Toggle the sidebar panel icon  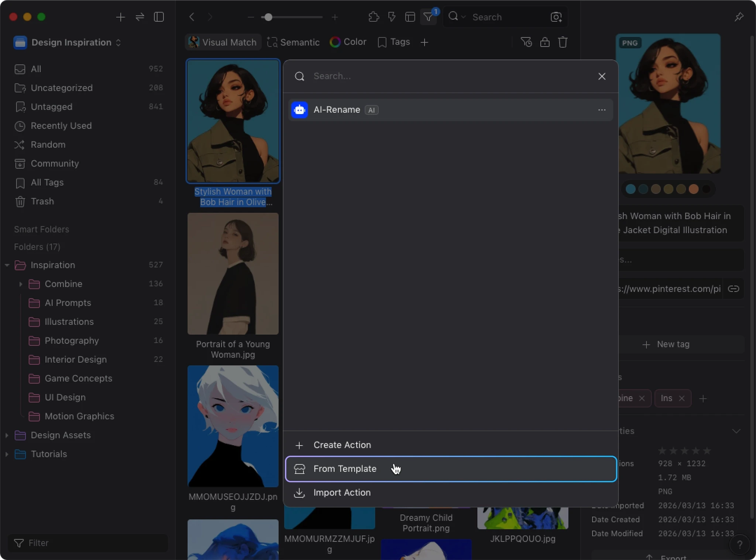coord(159,17)
